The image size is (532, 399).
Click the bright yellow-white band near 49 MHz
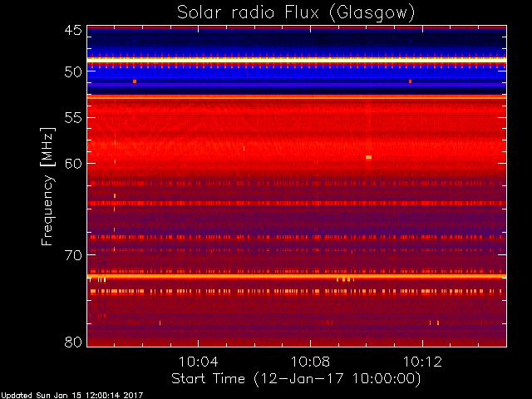tap(297, 59)
